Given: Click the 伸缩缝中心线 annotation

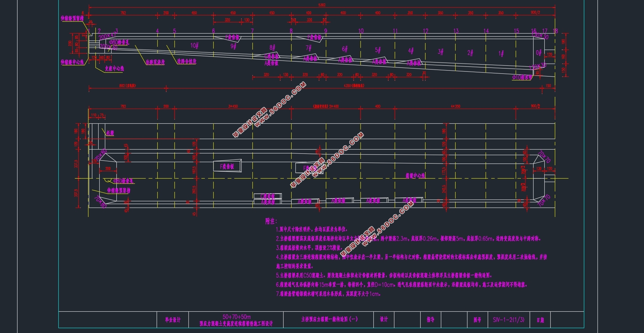Looking at the screenshot, I should click(72, 62).
